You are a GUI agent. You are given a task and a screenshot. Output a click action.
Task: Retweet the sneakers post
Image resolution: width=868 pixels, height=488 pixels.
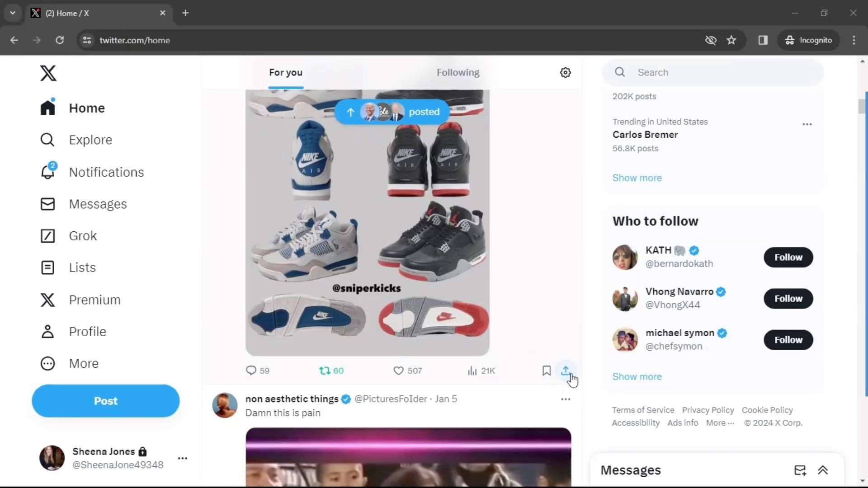324,371
